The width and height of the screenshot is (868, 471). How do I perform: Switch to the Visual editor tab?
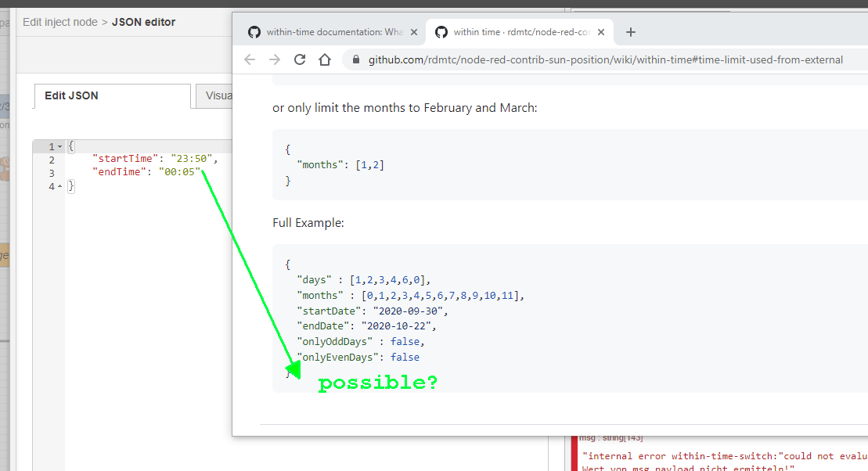point(220,95)
